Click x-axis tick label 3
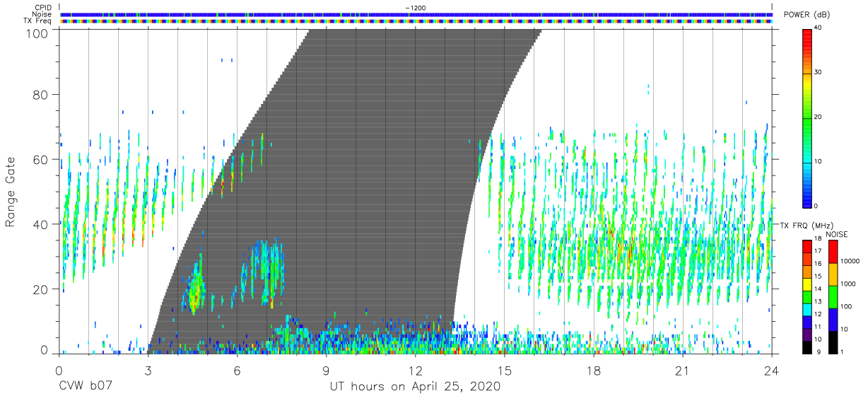This screenshot has width=868, height=401. coord(148,371)
